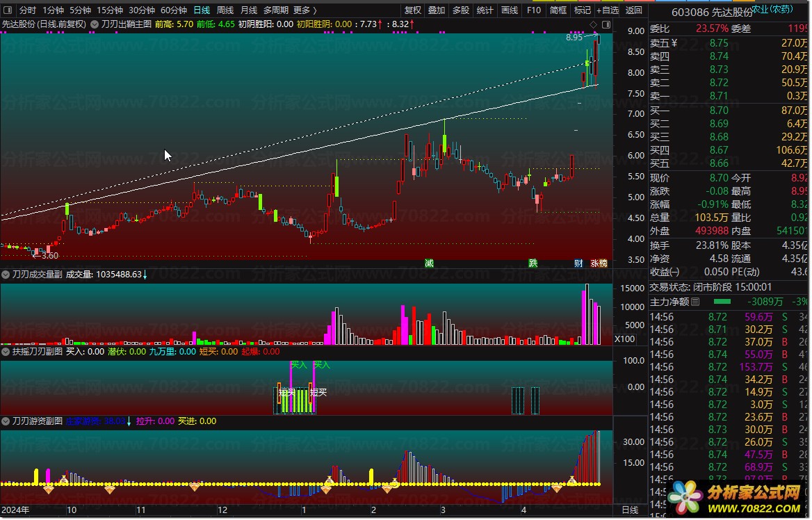Image resolution: width=812 pixels, height=520 pixels.
Task: Click the 8.95 high price label
Action: coord(574,38)
